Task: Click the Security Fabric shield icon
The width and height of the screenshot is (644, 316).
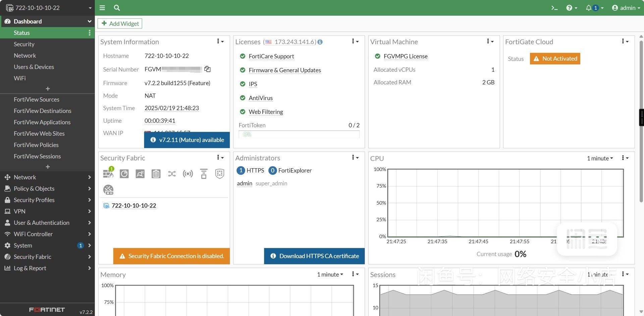Action: 220,174
